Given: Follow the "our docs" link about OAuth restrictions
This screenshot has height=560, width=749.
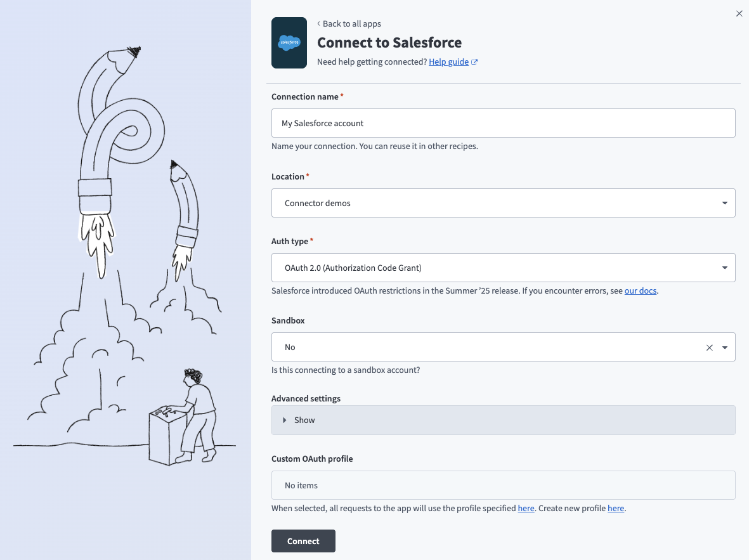Looking at the screenshot, I should (640, 290).
